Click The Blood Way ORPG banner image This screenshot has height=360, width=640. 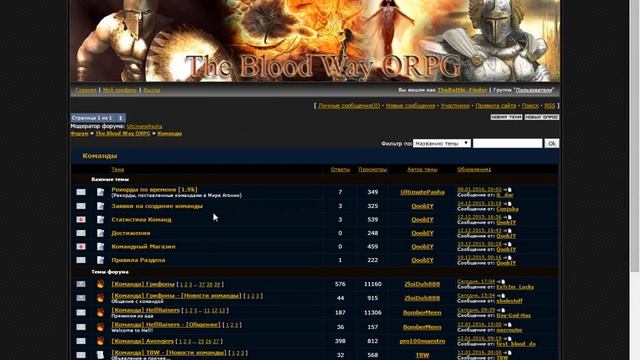click(x=315, y=41)
